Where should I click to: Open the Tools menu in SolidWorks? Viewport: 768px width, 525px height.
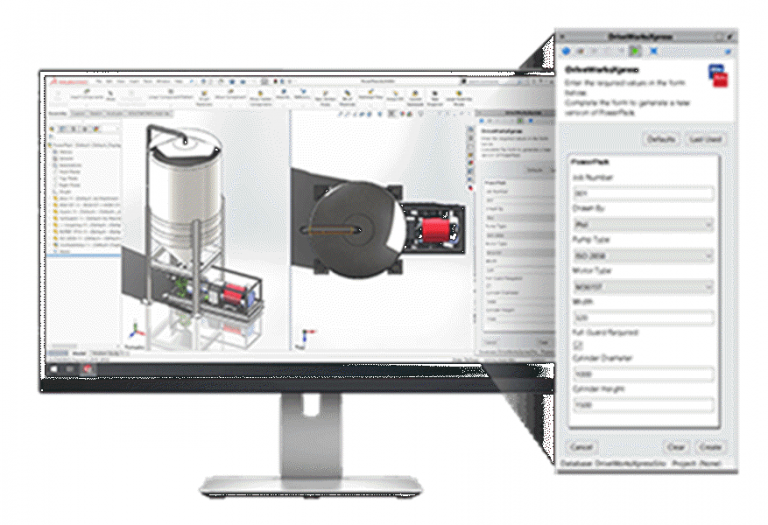(x=147, y=81)
